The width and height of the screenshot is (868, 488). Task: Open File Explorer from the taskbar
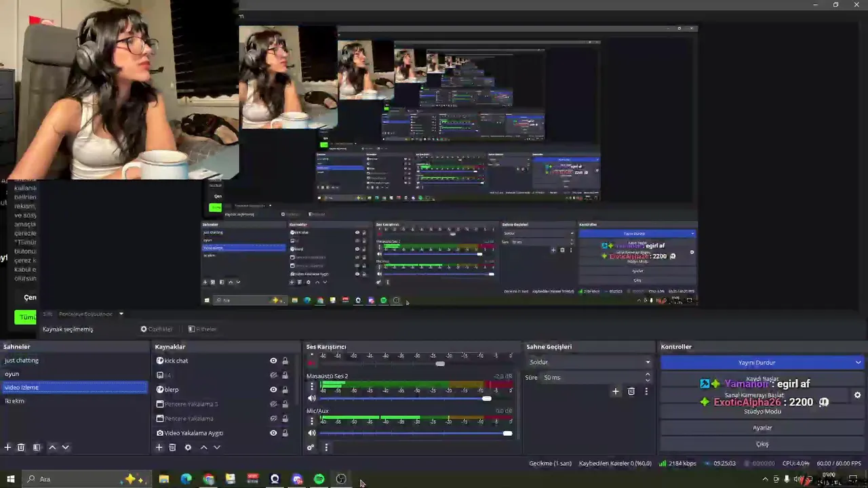tap(163, 479)
